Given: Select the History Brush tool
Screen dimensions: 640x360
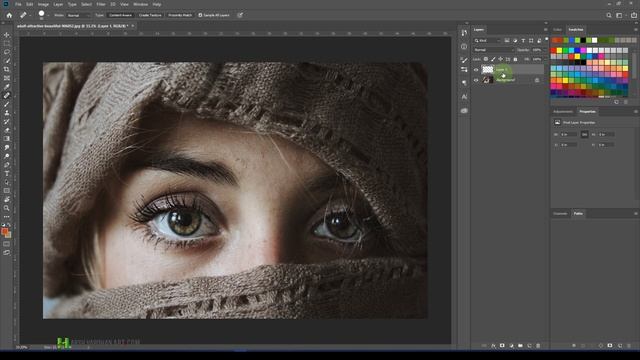Looking at the screenshot, I should pos(7,121).
